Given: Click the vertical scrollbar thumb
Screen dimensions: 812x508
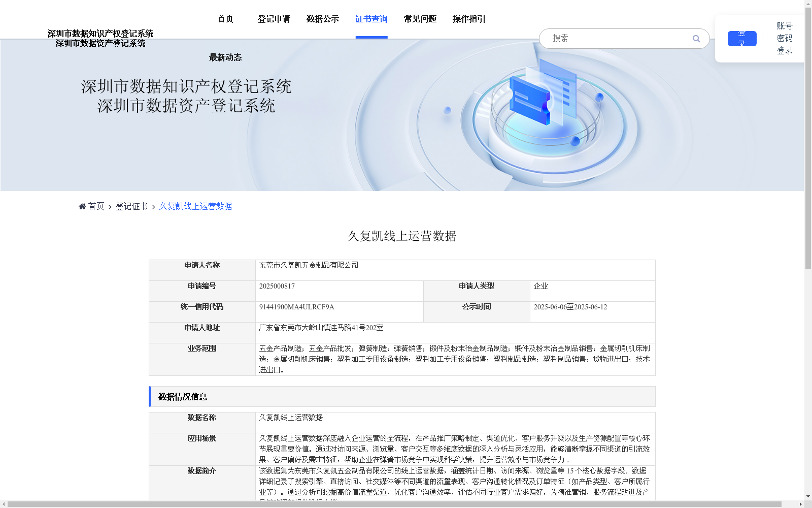Looking at the screenshot, I should pos(808,138).
